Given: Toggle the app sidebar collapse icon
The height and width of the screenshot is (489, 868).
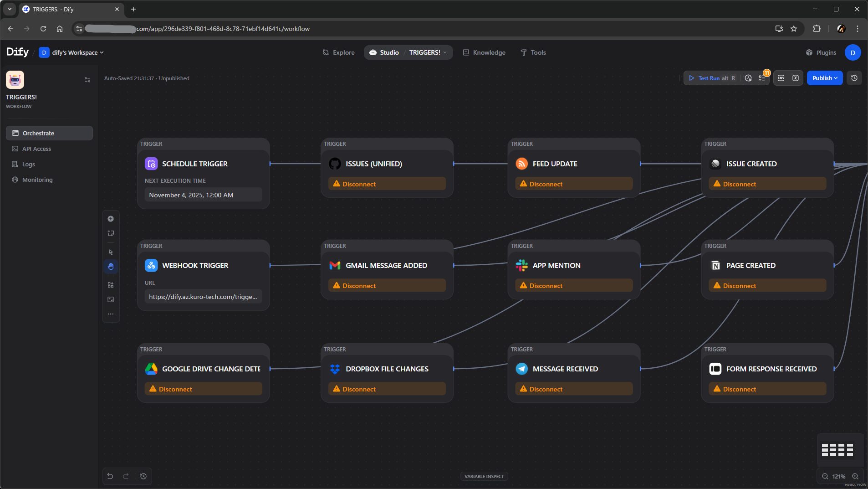Looking at the screenshot, I should click(87, 80).
